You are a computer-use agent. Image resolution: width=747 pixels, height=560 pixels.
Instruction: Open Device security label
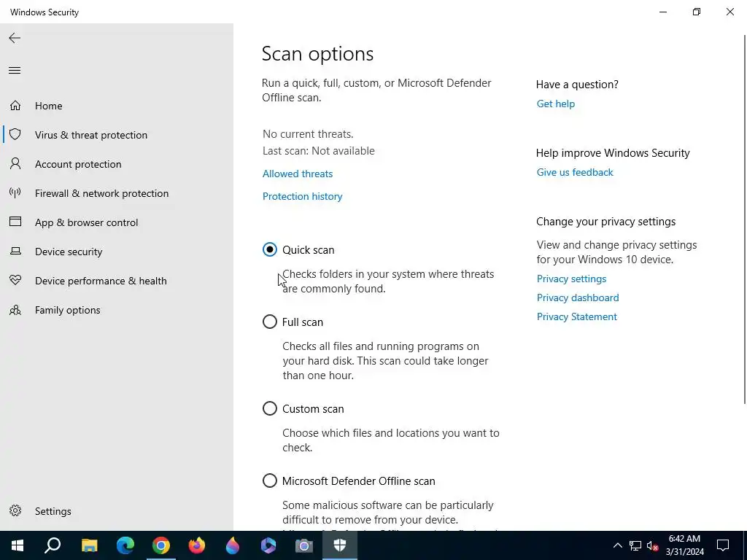pyautogui.click(x=69, y=252)
